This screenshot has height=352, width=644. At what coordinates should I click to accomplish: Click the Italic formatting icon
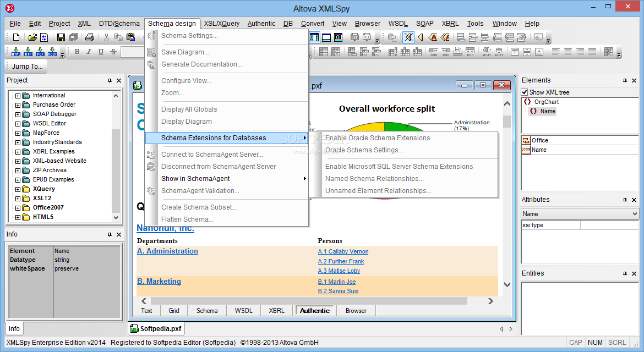[89, 52]
